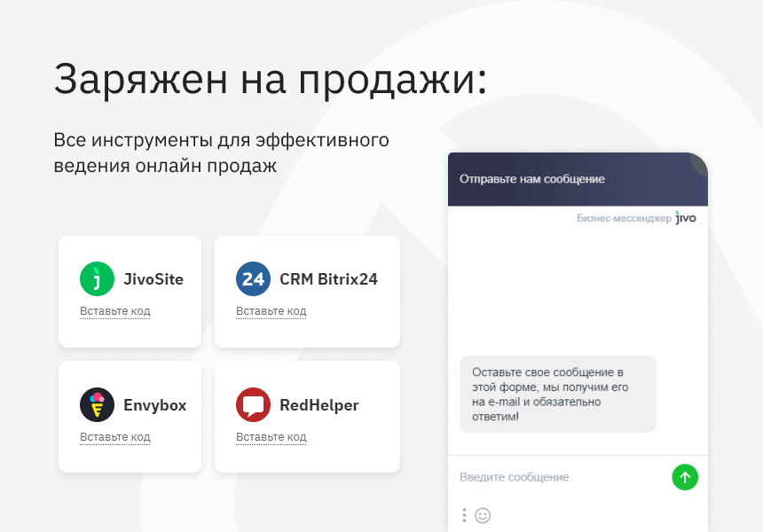This screenshot has height=532, width=763.
Task: Open the emoji picker smiley icon
Action: point(483,515)
